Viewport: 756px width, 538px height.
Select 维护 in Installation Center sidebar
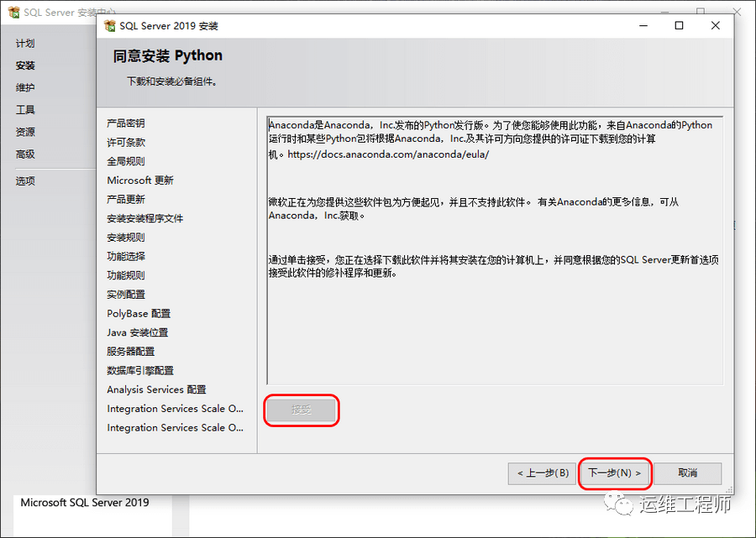(x=25, y=87)
